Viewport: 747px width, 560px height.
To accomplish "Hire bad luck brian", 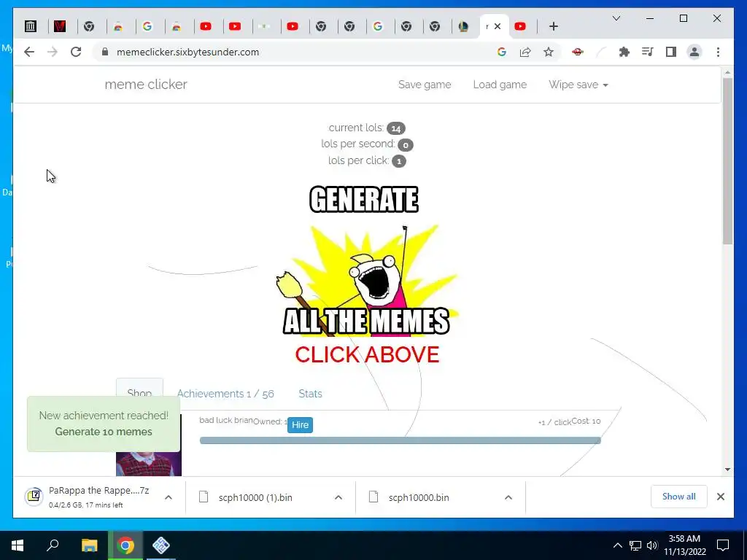I will (300, 425).
